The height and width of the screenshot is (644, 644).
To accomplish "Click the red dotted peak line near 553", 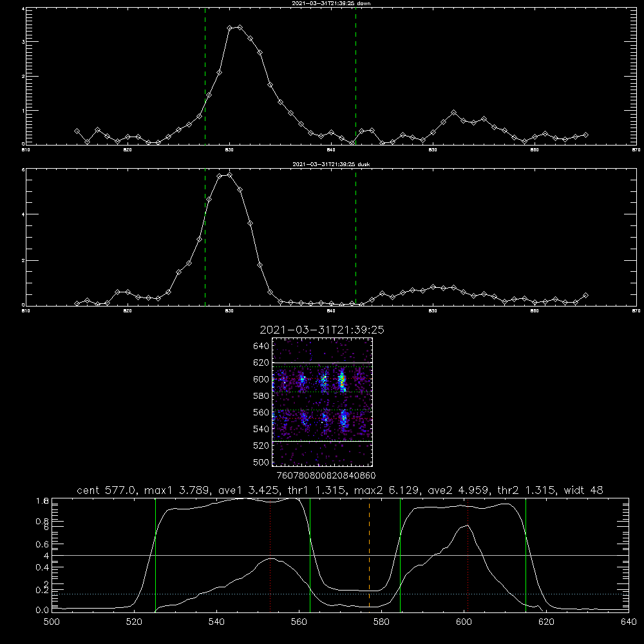I will (270, 554).
